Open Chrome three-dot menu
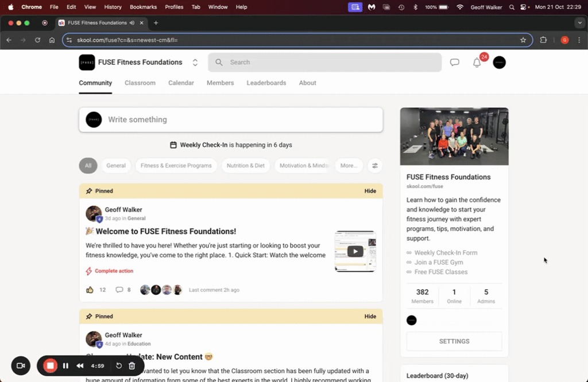 click(579, 40)
